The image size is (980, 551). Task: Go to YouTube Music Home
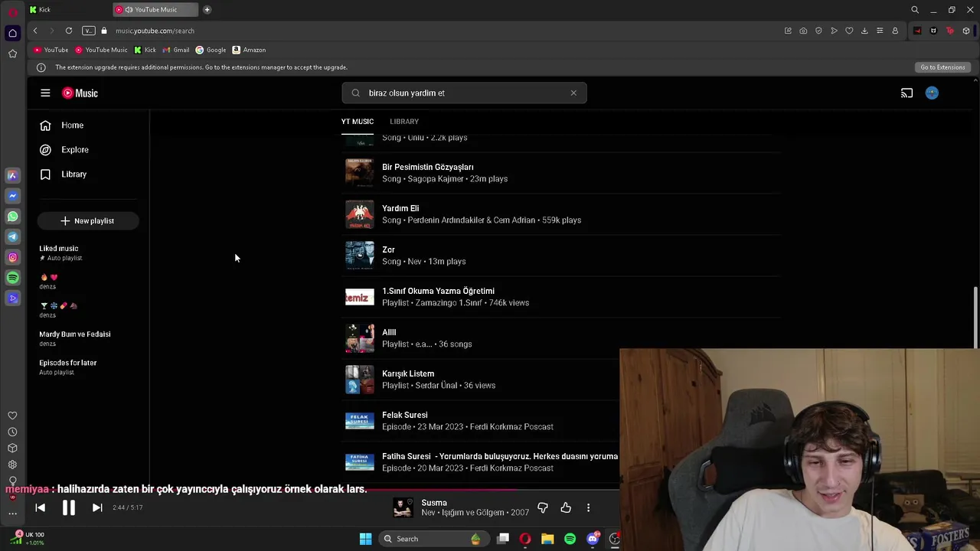tap(73, 125)
